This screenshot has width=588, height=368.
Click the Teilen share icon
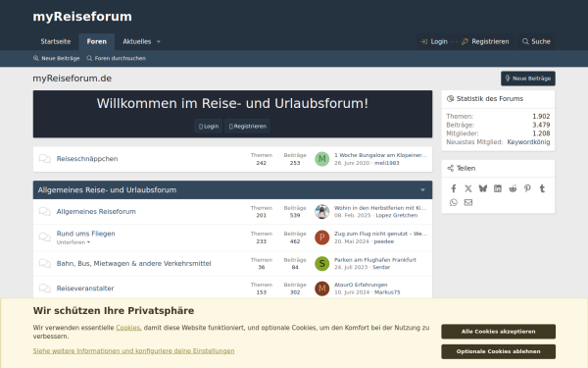pyautogui.click(x=451, y=168)
